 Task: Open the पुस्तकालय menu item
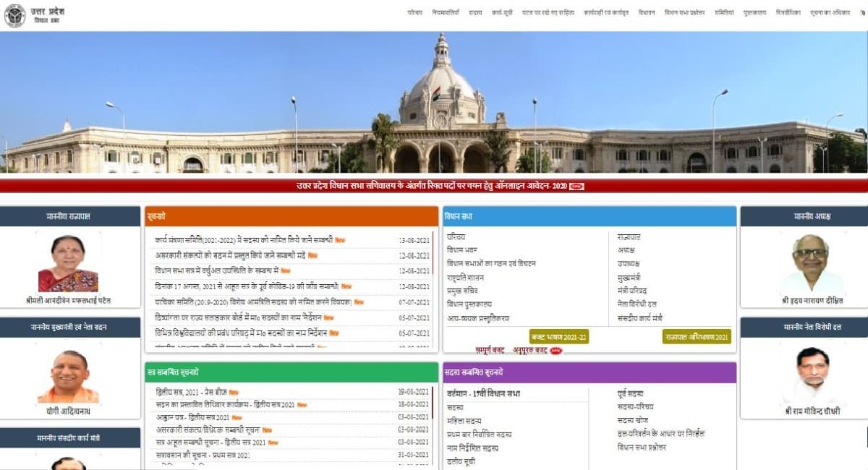click(755, 12)
